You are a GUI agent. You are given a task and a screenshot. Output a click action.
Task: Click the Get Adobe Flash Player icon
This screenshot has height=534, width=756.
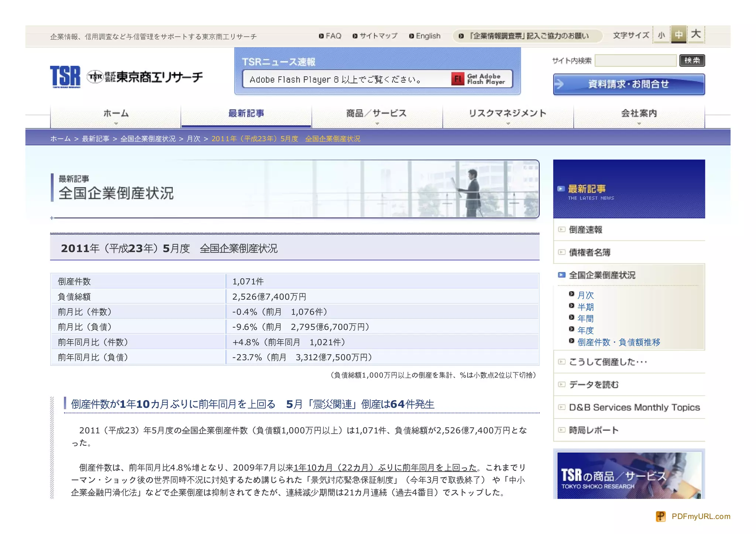[x=457, y=79]
